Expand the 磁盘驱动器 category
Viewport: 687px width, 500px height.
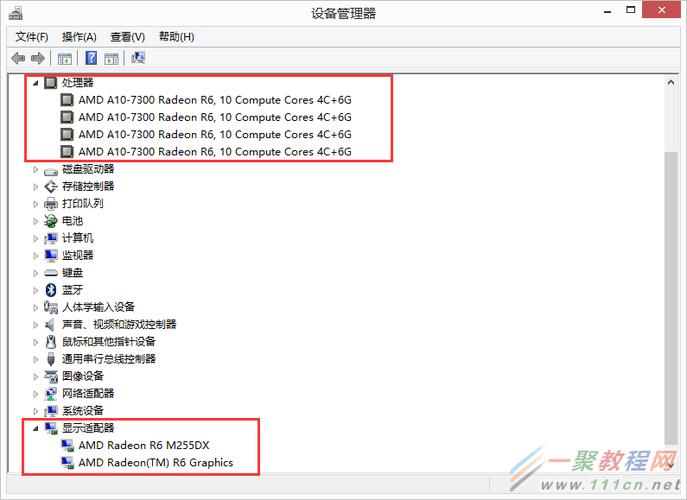(x=36, y=170)
